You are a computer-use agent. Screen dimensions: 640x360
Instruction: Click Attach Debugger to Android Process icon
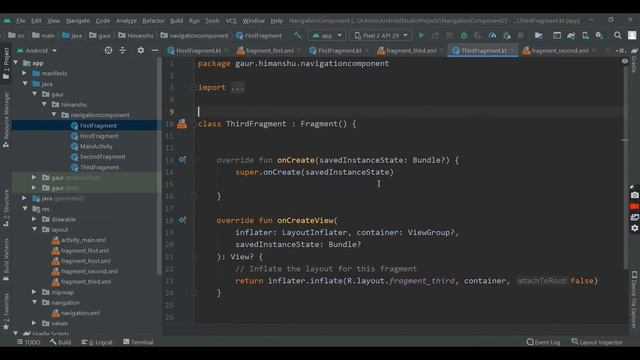507,36
